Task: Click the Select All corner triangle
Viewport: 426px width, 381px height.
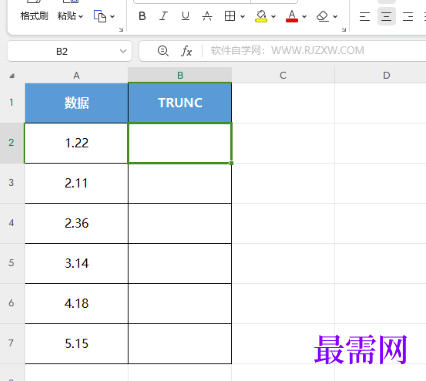Action: (x=12, y=76)
